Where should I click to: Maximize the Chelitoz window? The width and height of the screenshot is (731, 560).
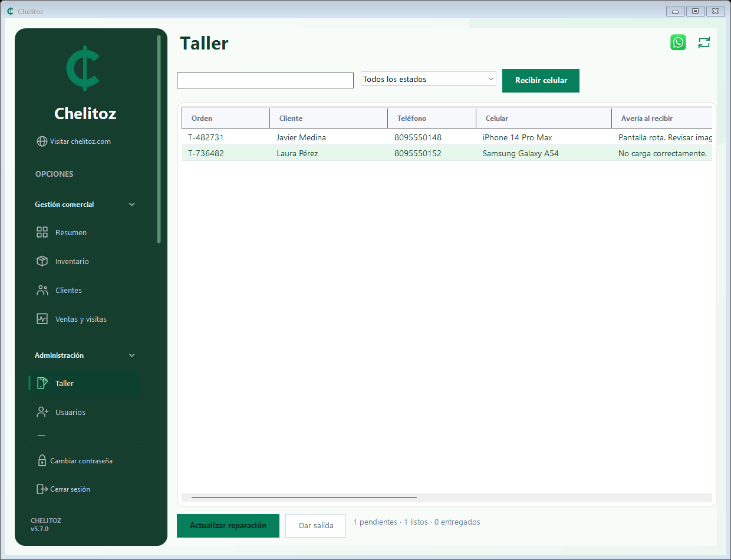696,11
